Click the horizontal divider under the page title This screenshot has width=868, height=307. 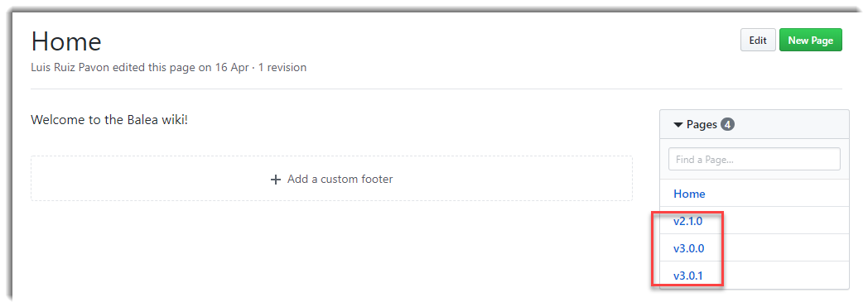(x=436, y=89)
